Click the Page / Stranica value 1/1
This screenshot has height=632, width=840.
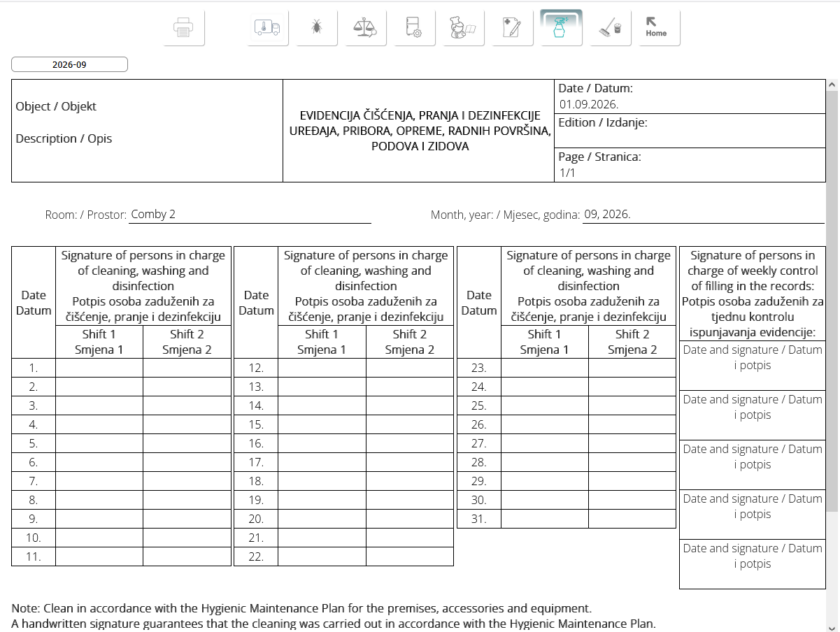[x=567, y=173]
